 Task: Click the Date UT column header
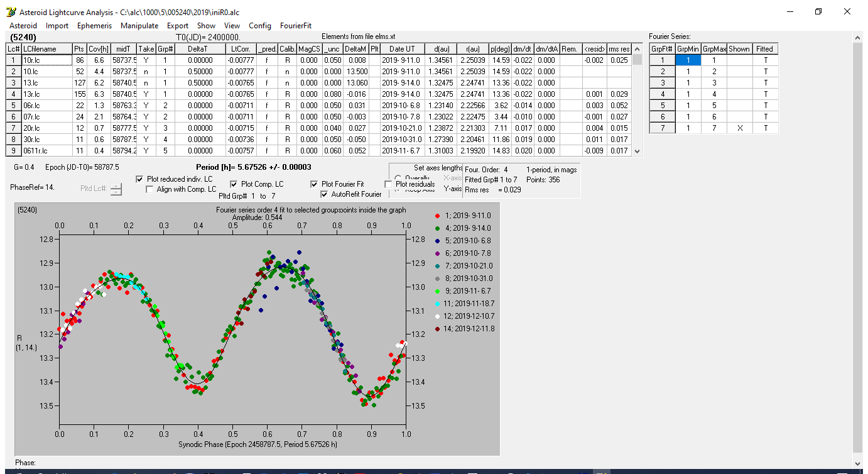(x=402, y=48)
